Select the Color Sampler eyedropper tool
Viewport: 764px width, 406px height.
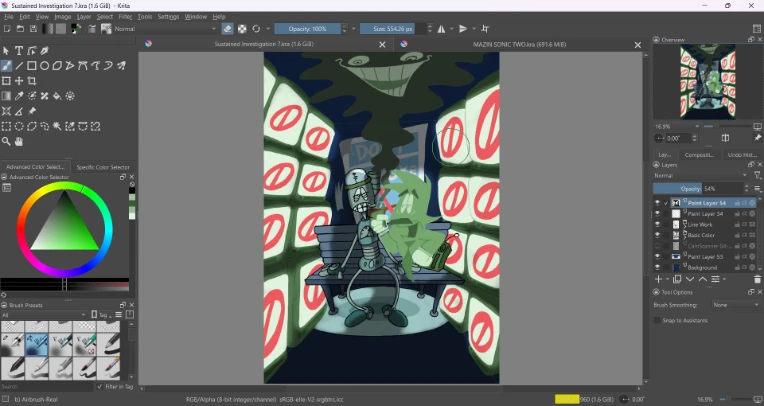pyautogui.click(x=19, y=96)
